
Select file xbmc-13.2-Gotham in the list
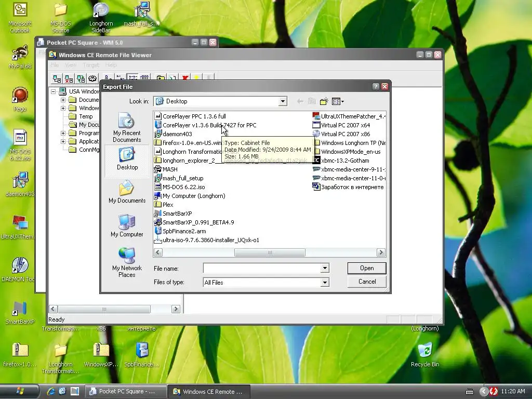pyautogui.click(x=345, y=161)
